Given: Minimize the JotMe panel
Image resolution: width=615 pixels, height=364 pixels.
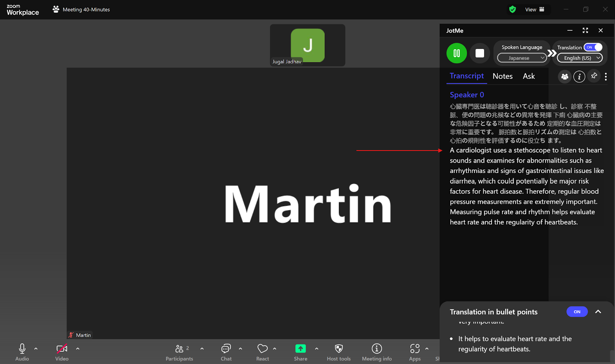Looking at the screenshot, I should [570, 30].
